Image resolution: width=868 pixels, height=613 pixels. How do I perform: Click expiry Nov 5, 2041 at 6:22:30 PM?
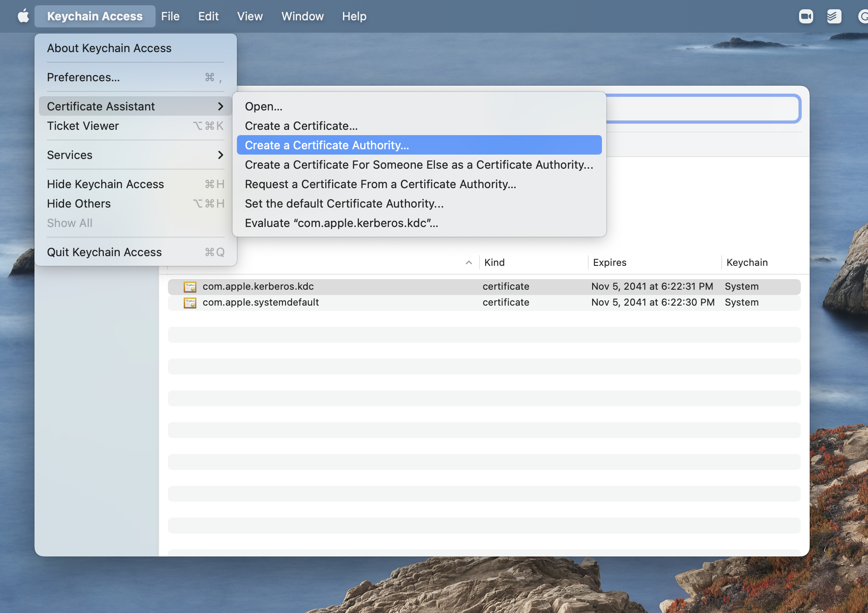click(x=653, y=303)
